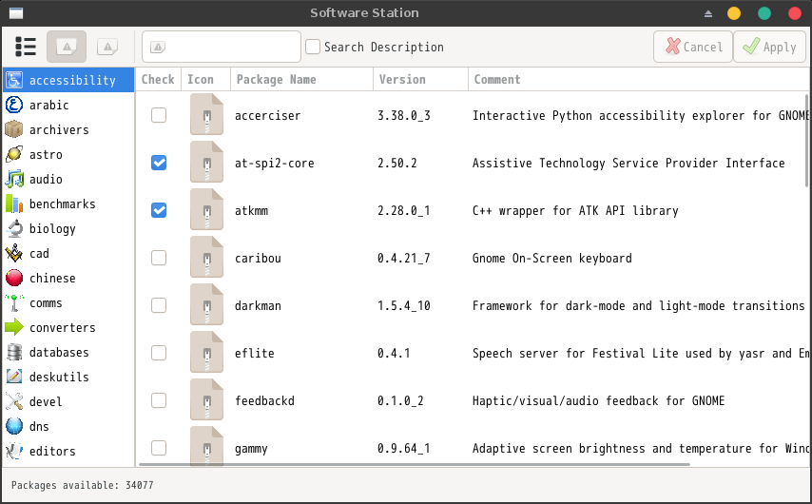The height and width of the screenshot is (504, 812).
Task: Select the second package-view toolbar button
Action: point(107,47)
